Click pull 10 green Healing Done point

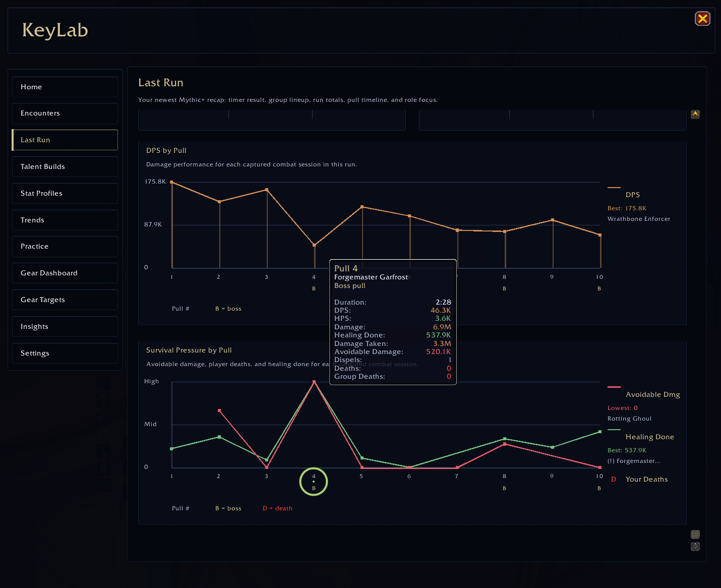[x=600, y=432]
